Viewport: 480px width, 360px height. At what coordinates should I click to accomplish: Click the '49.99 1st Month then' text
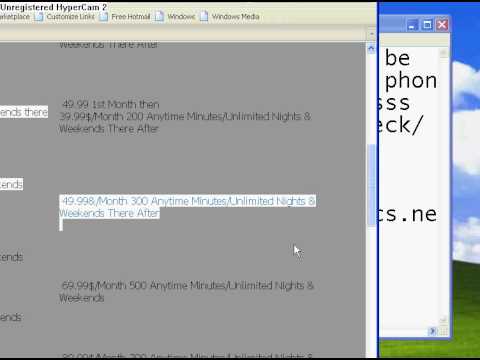click(111, 104)
